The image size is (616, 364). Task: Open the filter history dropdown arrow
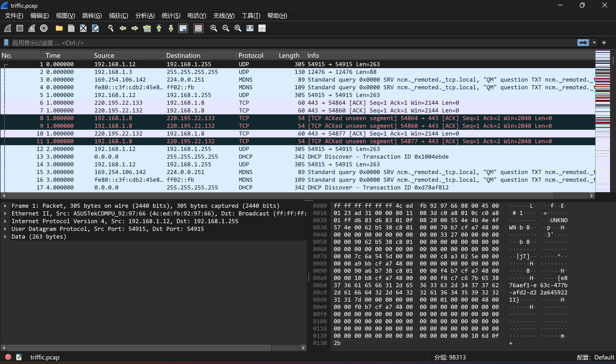[594, 43]
